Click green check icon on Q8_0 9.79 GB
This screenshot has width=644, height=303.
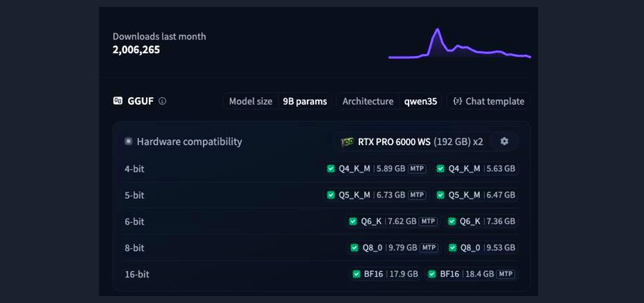click(355, 248)
